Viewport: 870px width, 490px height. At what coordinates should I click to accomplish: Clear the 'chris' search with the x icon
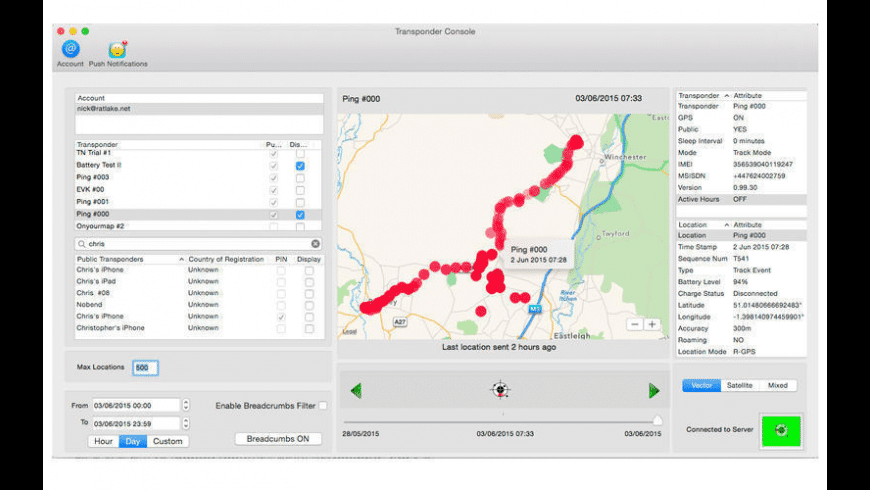315,244
